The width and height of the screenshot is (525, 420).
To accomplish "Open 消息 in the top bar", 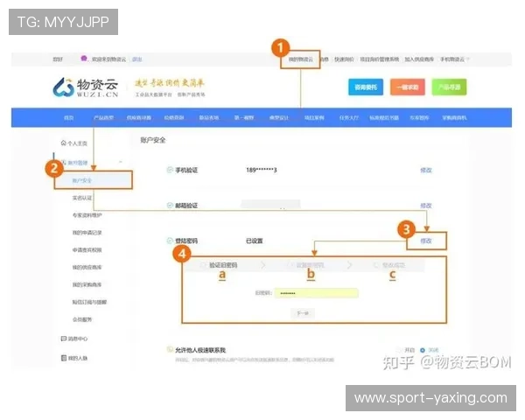I will [324, 59].
